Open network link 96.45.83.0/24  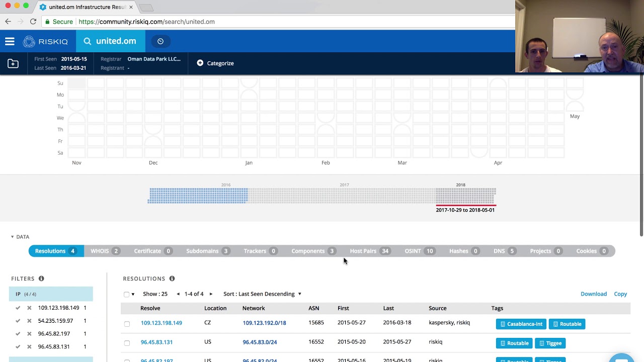260,342
